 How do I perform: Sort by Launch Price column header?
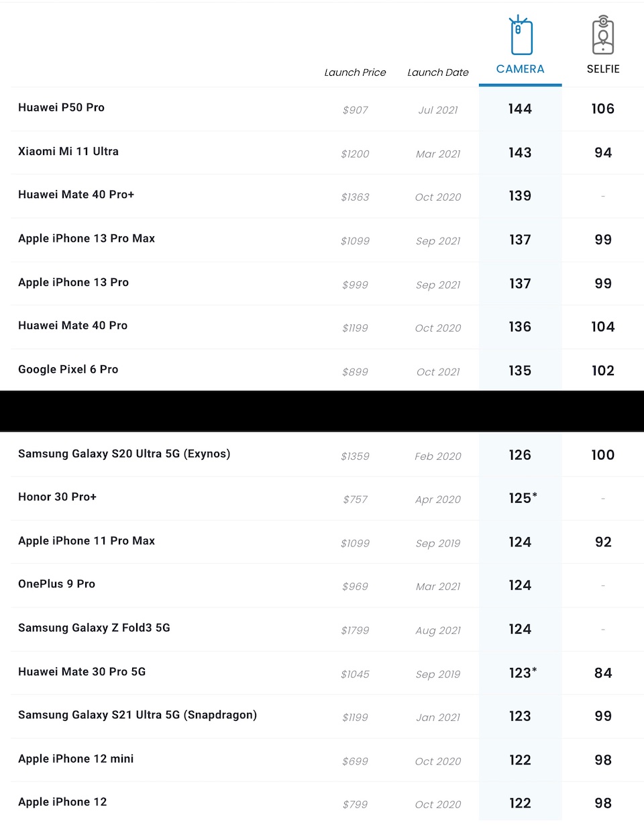click(355, 72)
